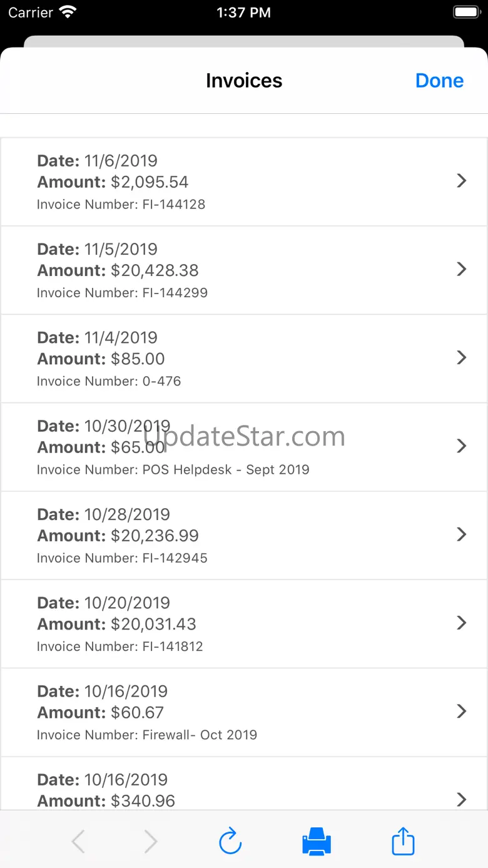Expand POS Helpdesk Sept 2019 chevron
The width and height of the screenshot is (488, 868).
[462, 446]
